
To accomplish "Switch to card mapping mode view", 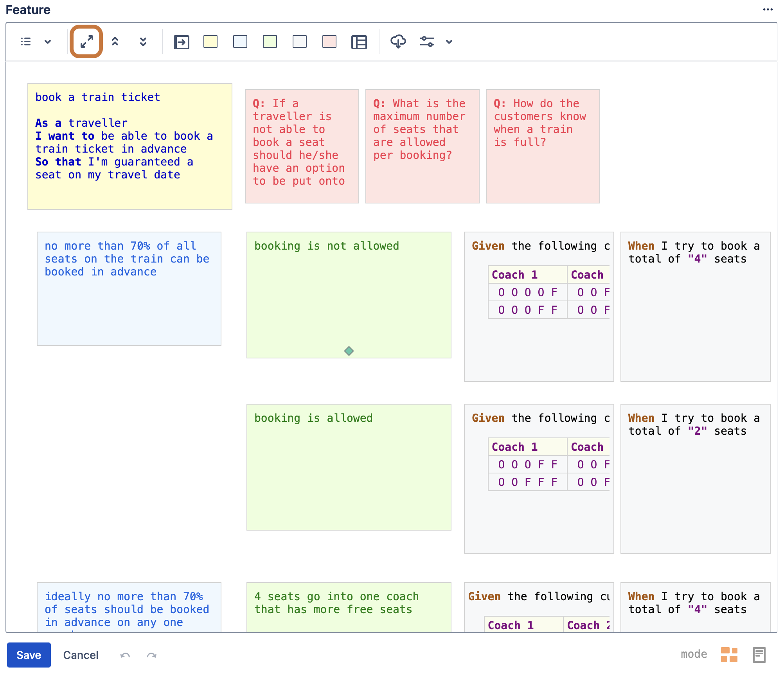I will [729, 655].
